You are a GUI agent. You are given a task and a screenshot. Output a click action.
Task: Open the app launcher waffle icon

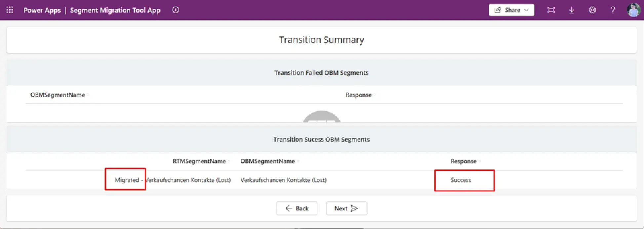pos(10,10)
